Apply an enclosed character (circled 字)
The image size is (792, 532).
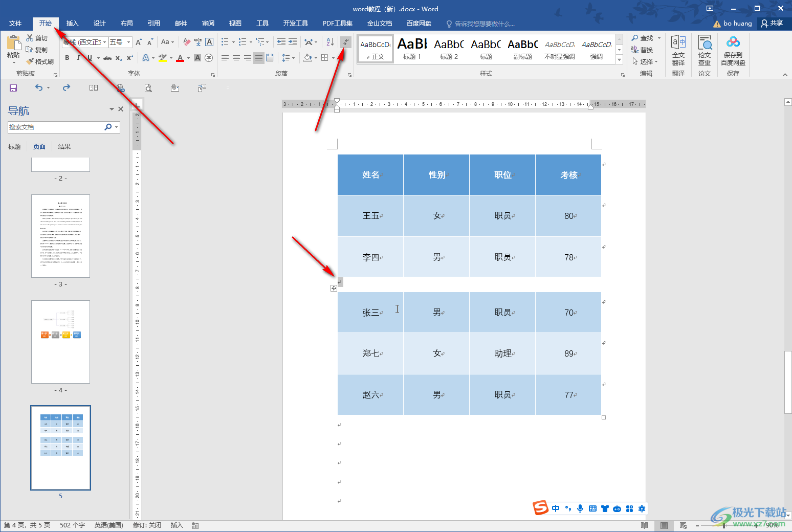click(209, 58)
